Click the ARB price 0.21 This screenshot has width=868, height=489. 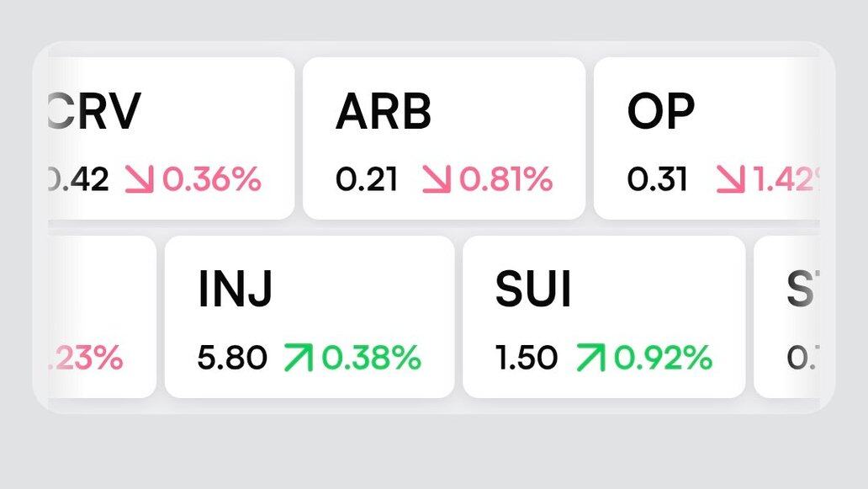coord(366,179)
